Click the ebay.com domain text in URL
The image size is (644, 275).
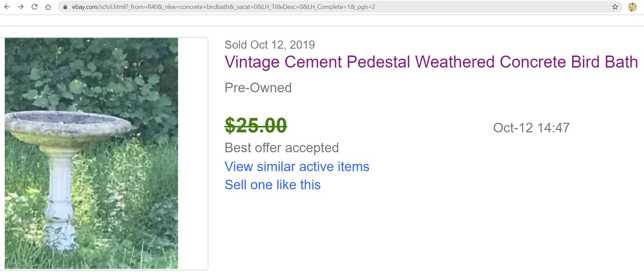[85, 7]
